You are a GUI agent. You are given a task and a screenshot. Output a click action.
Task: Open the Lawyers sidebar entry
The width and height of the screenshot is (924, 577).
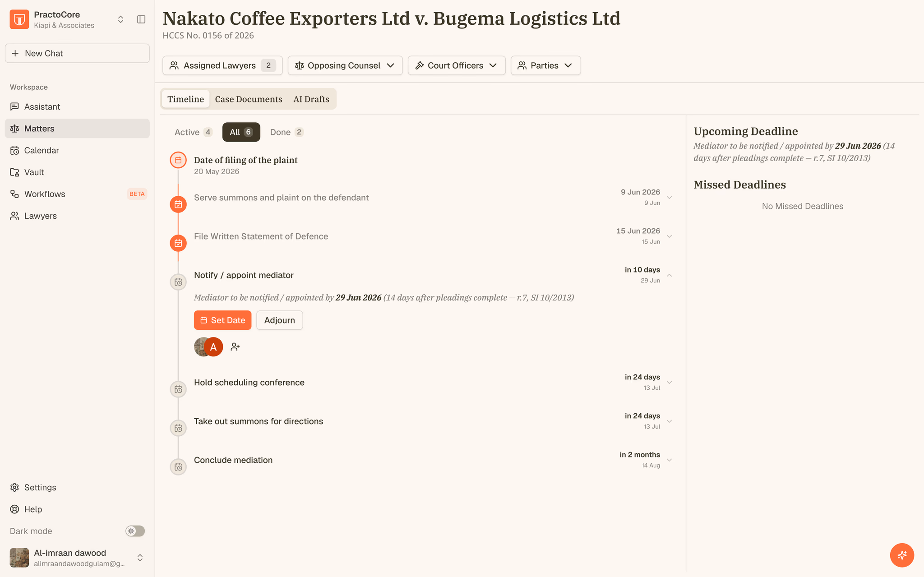pyautogui.click(x=77, y=216)
